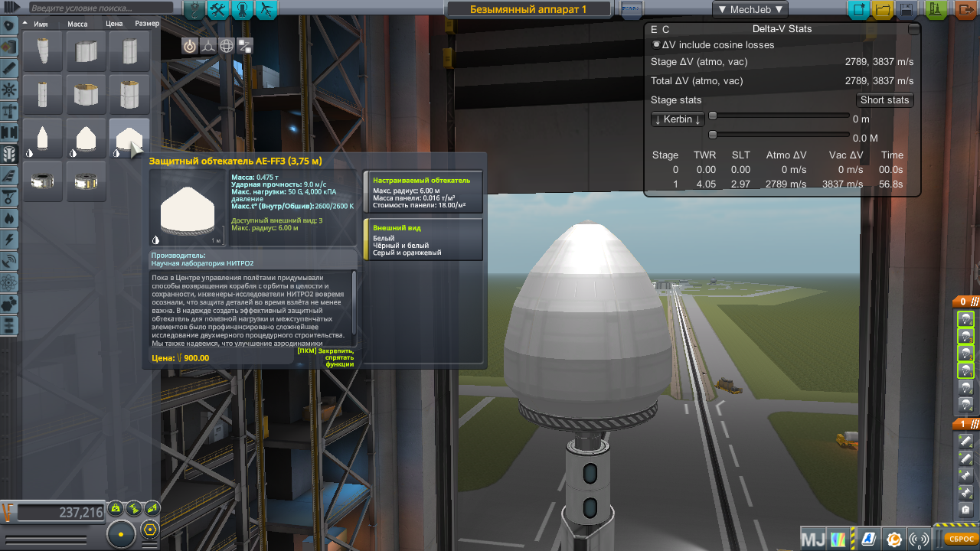
Task: Save the current vessel
Action: (907, 10)
